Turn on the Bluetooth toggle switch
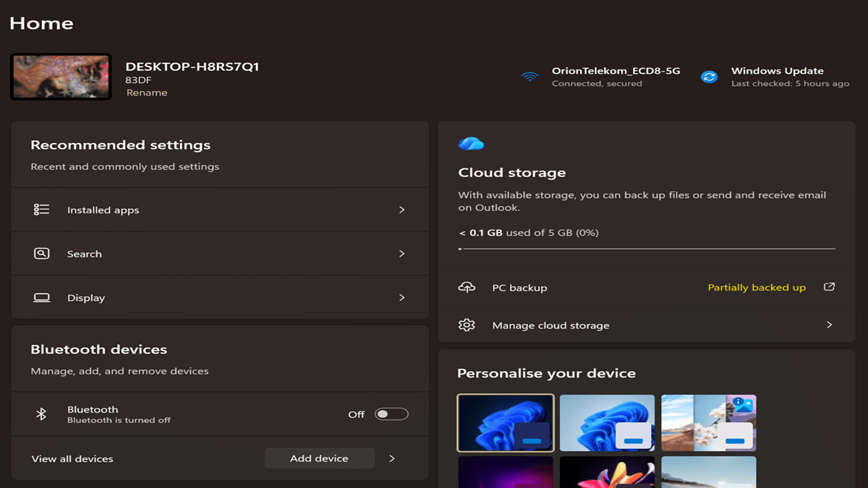This screenshot has height=488, width=868. point(391,414)
